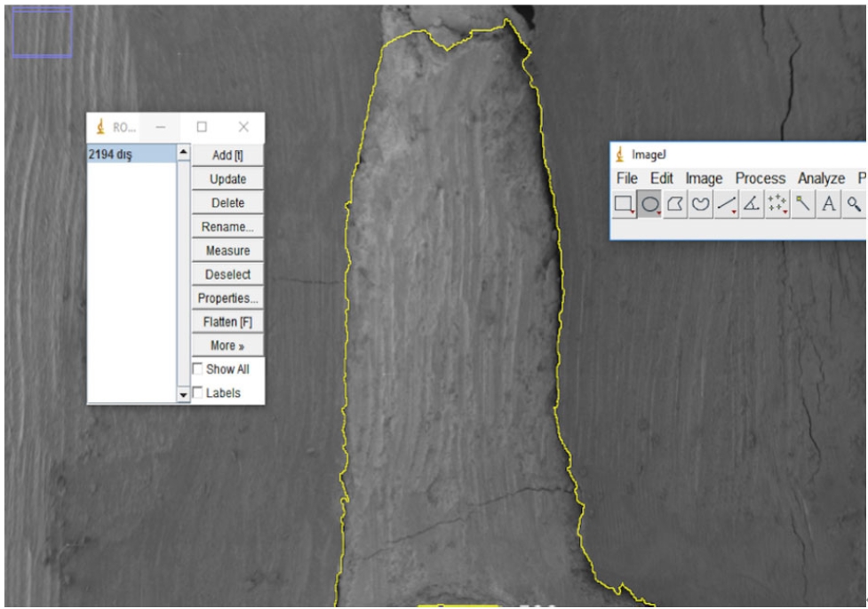Enable the Labels checkbox

197,392
